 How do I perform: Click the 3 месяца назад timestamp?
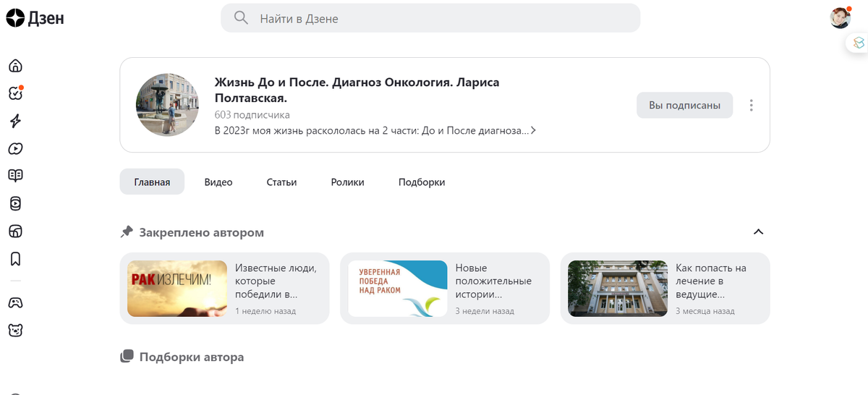click(x=705, y=311)
